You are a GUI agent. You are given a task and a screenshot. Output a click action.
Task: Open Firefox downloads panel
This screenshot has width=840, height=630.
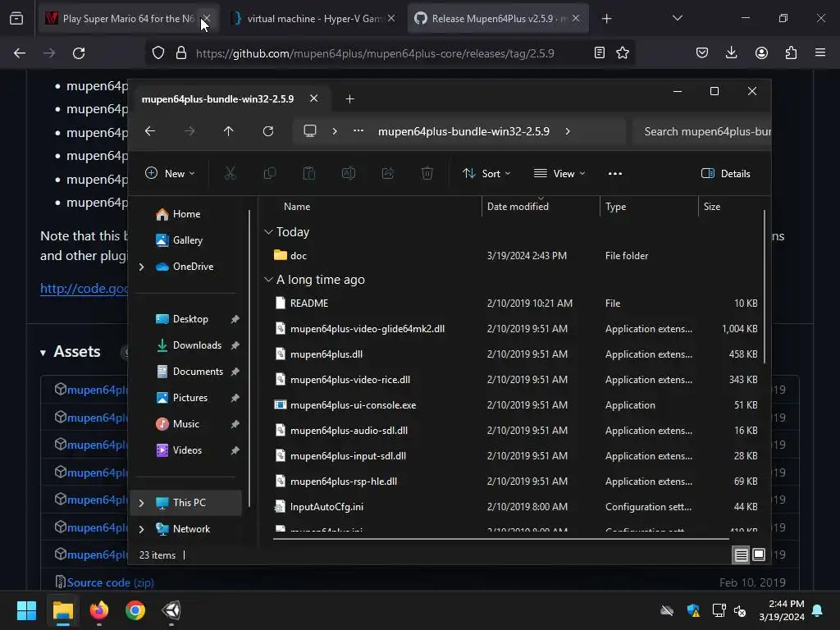(x=731, y=52)
